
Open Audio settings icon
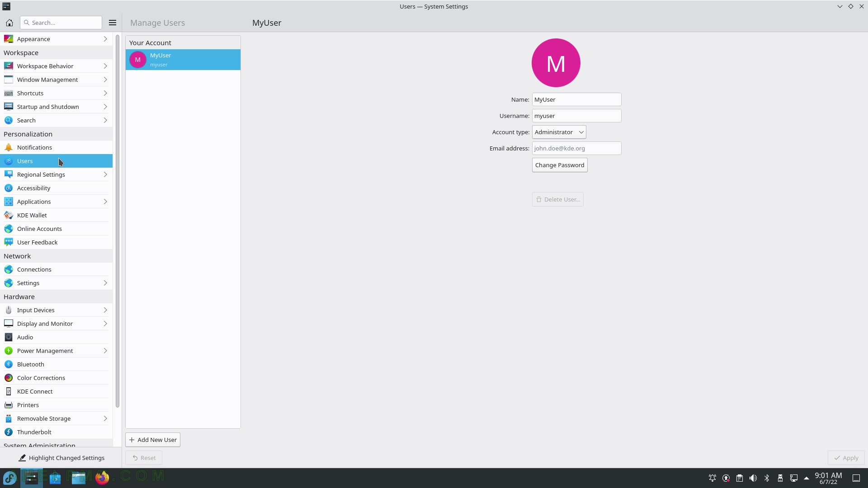click(9, 337)
